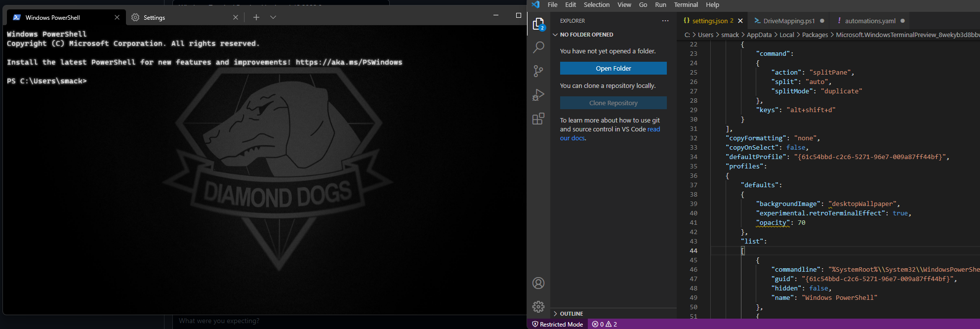
Task: Open the Help menu
Action: tap(712, 4)
